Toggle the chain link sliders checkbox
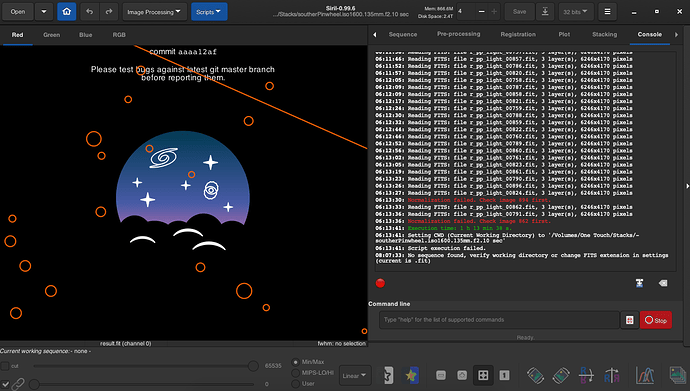The image size is (690, 391). click(x=5, y=384)
